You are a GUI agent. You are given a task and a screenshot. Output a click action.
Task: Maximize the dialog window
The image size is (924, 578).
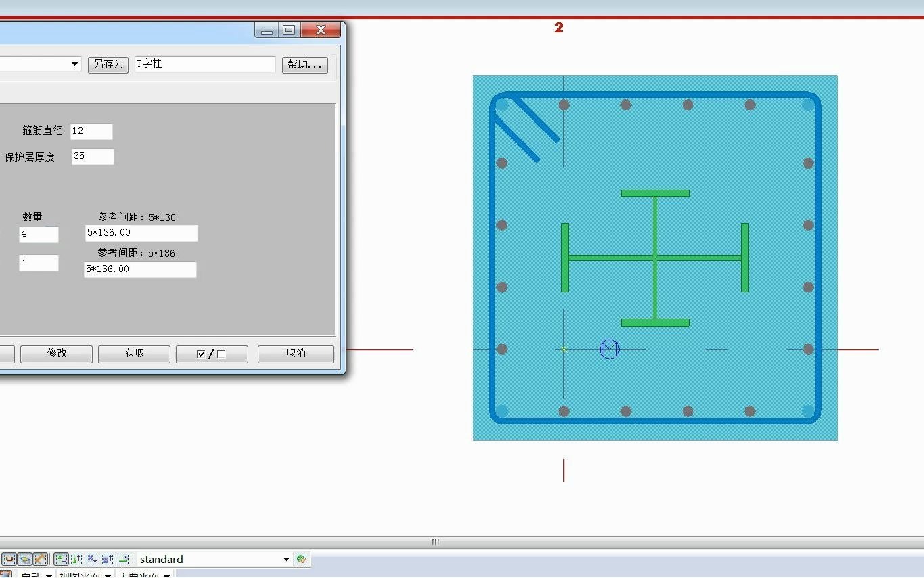(x=289, y=30)
